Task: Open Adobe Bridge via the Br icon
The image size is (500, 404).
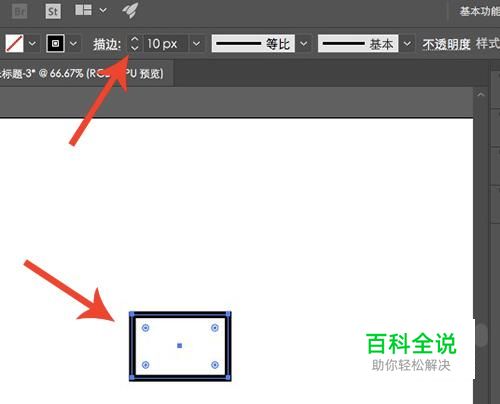Action: tap(20, 12)
